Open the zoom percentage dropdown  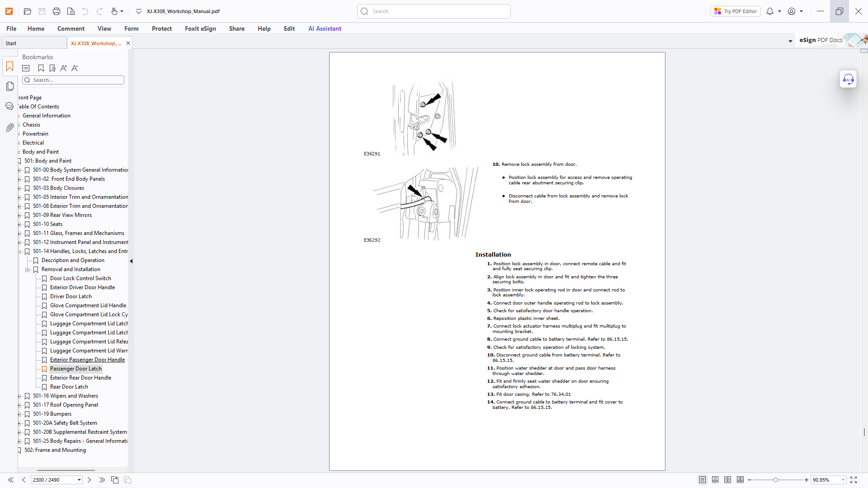843,480
